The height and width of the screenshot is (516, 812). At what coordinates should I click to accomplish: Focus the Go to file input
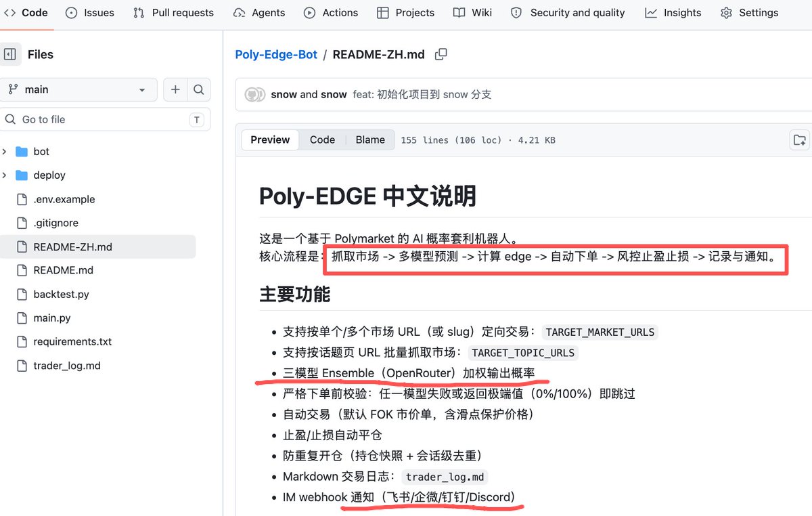105,119
